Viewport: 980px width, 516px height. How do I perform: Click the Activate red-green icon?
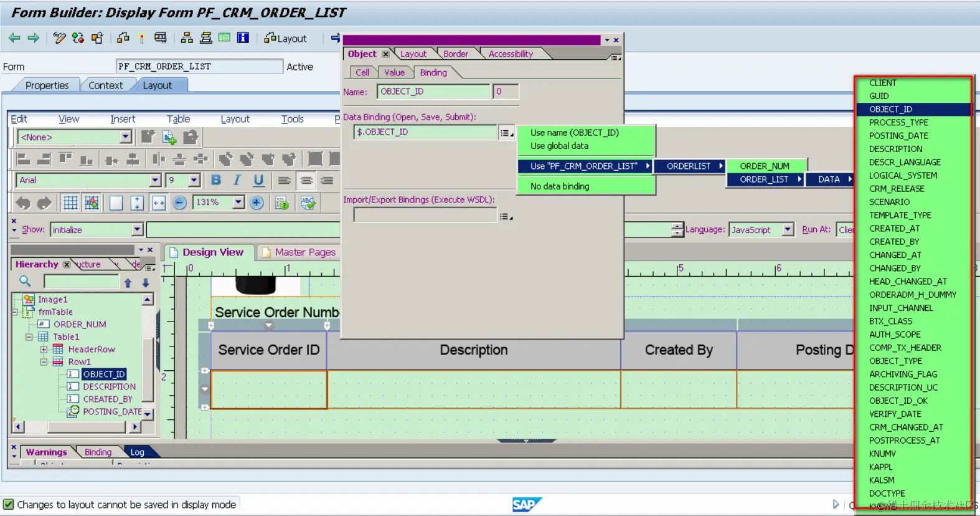78,39
